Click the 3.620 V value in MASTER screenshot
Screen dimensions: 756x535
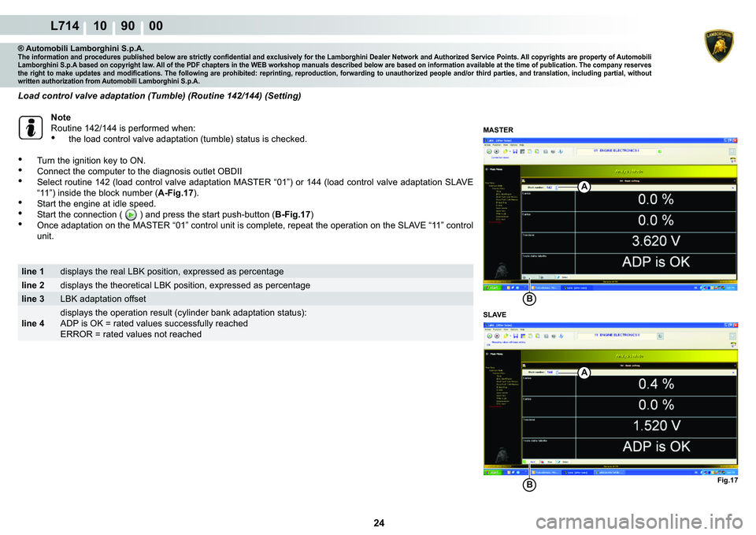tap(656, 241)
